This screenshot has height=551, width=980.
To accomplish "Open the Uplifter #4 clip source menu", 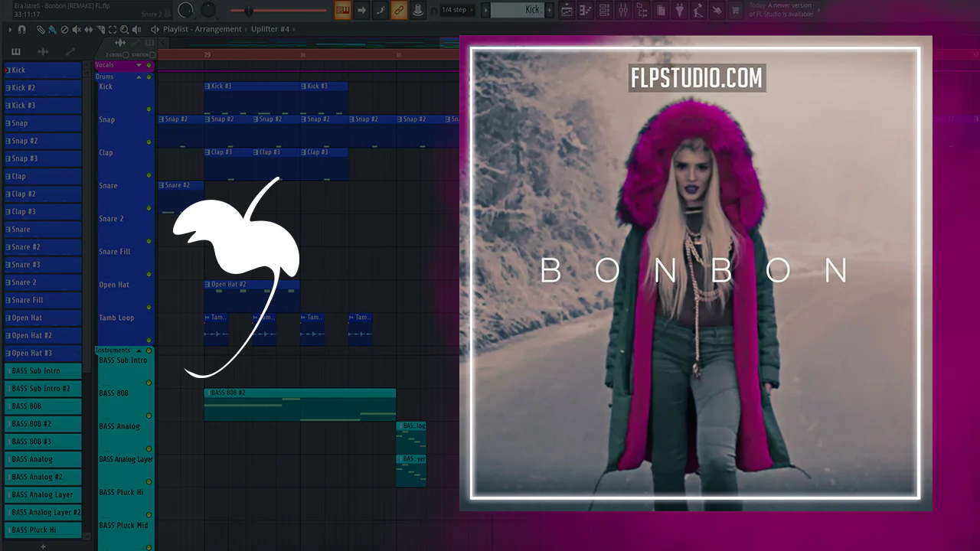I will tap(270, 29).
